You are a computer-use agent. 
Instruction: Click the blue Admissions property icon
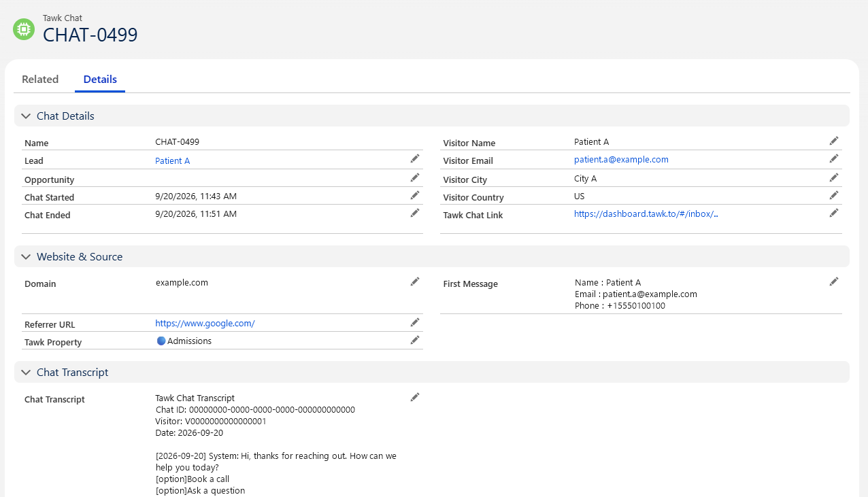click(x=161, y=341)
